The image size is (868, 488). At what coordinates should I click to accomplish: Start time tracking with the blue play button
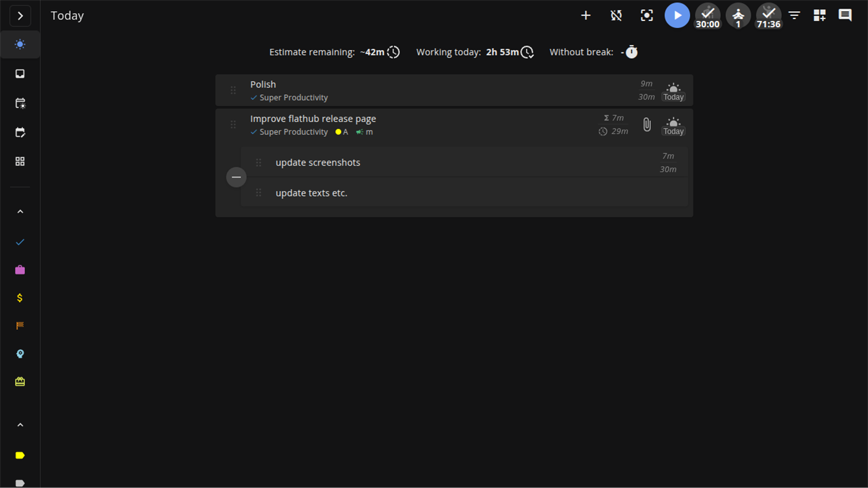[677, 15]
